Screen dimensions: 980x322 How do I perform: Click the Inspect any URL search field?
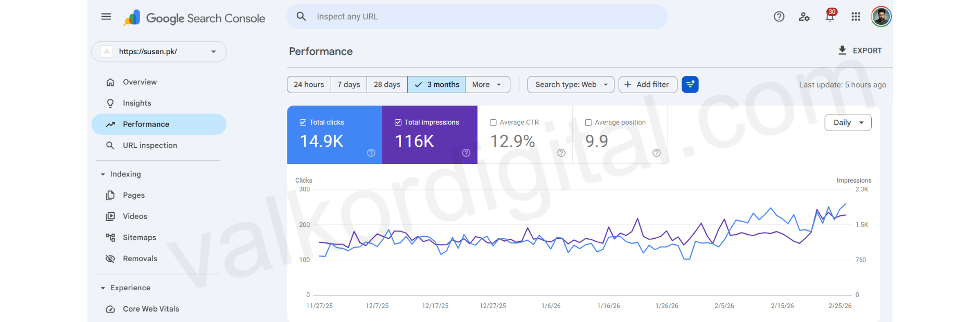pos(476,17)
